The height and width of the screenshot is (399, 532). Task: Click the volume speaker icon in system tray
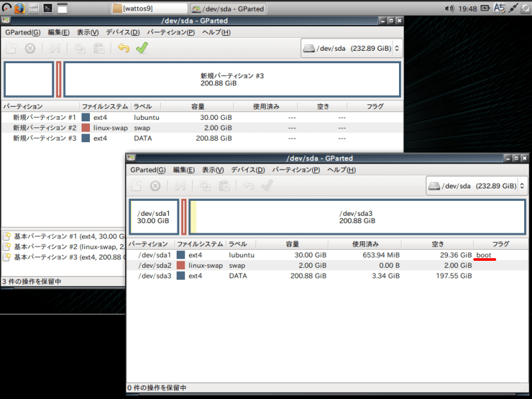tap(450, 8)
